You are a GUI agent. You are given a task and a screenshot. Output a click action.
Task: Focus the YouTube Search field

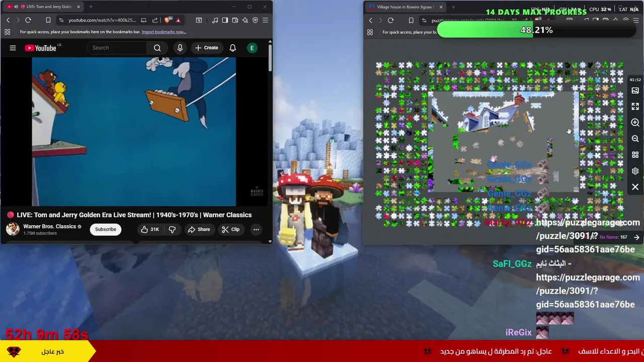[x=118, y=48]
